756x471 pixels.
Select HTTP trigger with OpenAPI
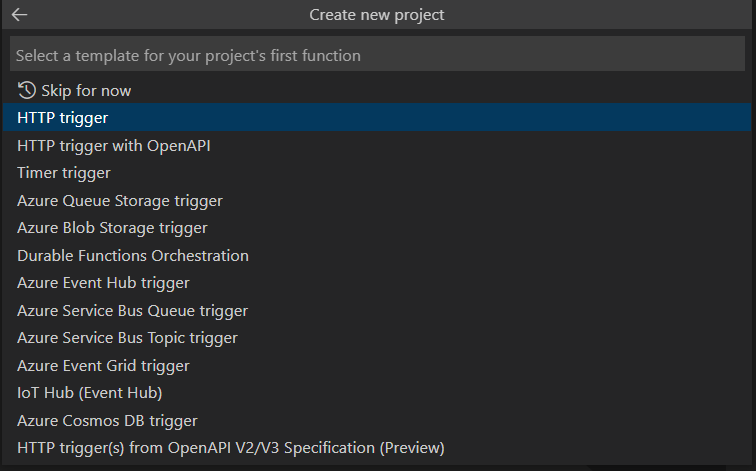tap(377, 145)
